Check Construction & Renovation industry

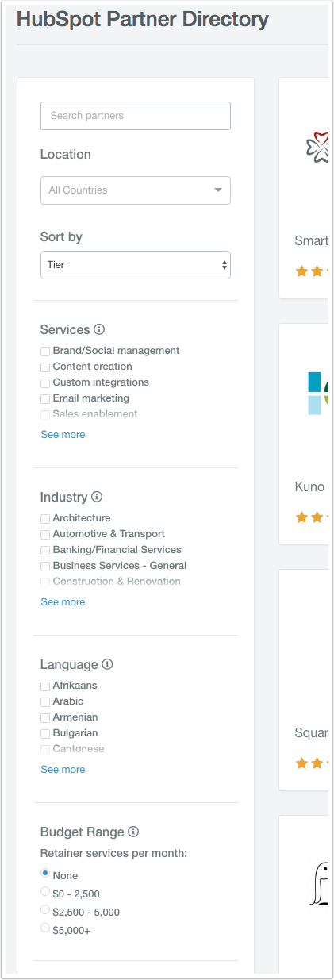tap(45, 582)
